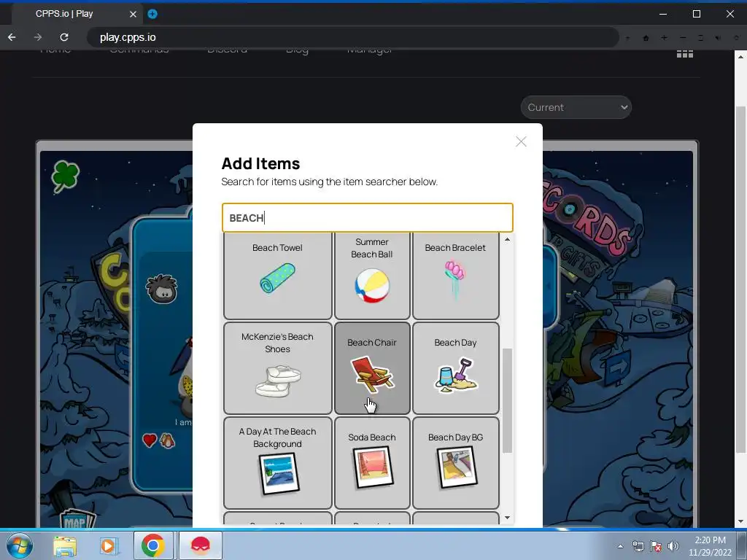747x560 pixels.
Task: Click the map icon in game
Action: (x=77, y=519)
